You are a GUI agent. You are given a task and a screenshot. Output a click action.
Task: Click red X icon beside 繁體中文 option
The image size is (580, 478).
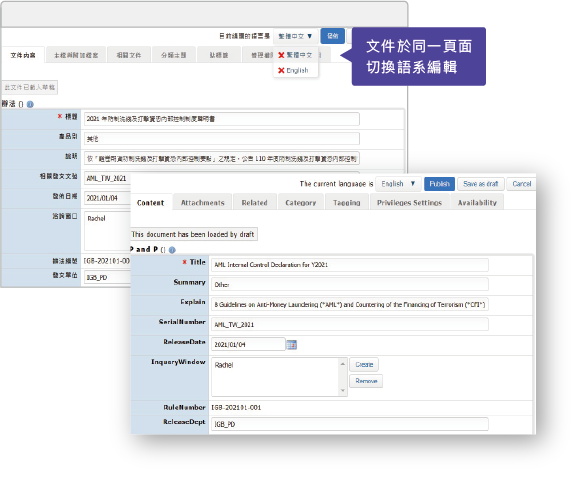[281, 55]
